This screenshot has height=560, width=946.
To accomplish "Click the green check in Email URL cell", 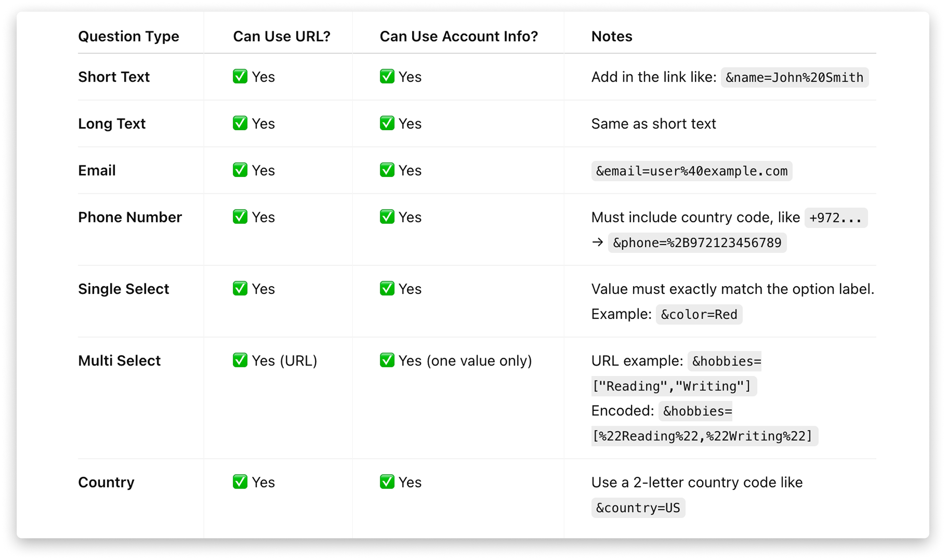I will [240, 170].
